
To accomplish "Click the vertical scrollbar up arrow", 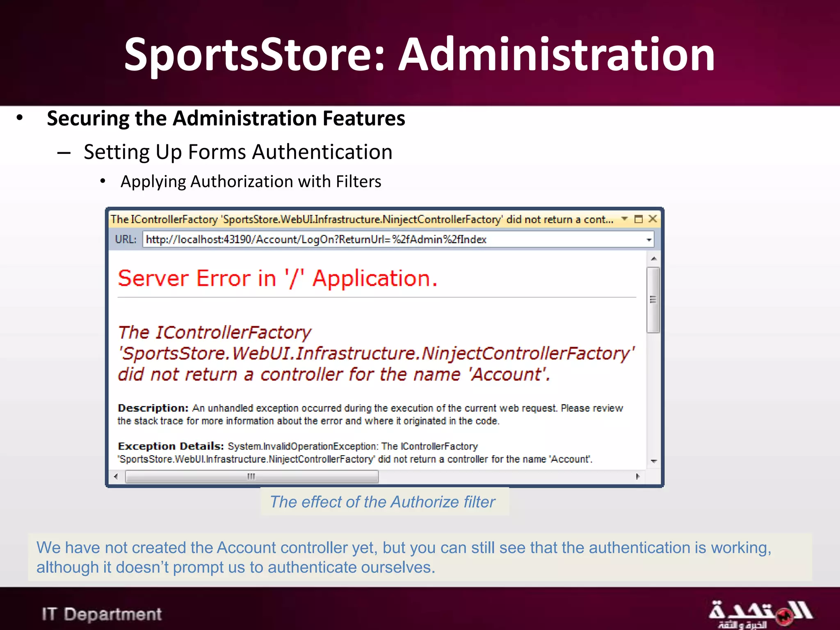I will pyautogui.click(x=654, y=258).
